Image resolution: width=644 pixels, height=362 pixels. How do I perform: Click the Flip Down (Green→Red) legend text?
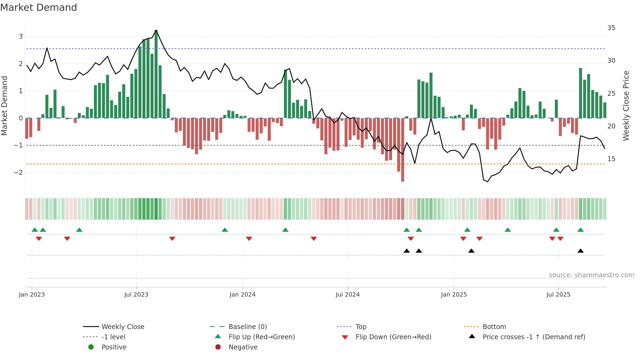(393, 337)
